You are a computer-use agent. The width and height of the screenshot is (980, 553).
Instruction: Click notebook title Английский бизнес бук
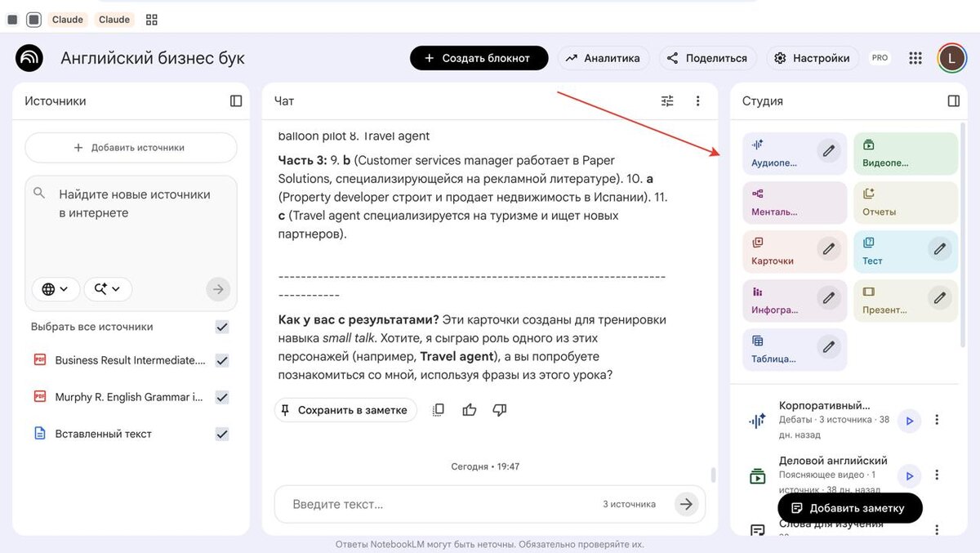tap(153, 58)
